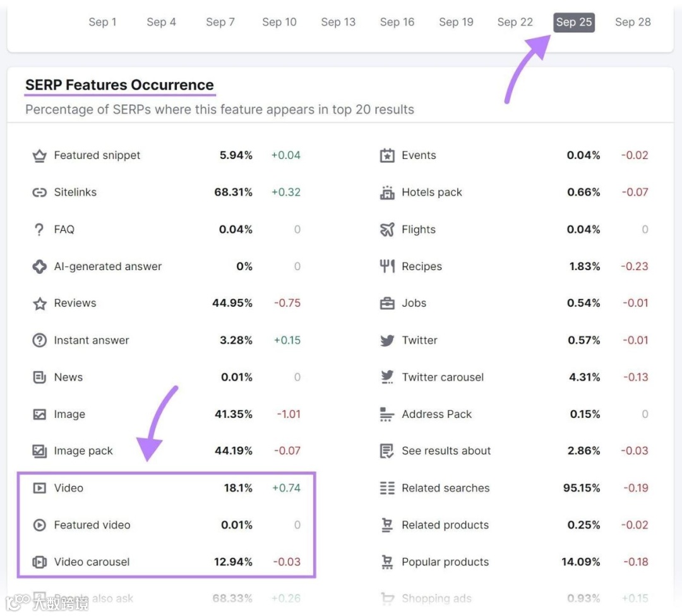Click the Video play icon
Screen dimensions: 682x616
[x=40, y=488]
